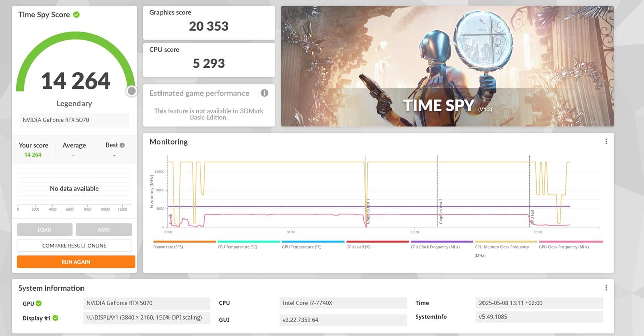The image size is (644, 336).
Task: Click the info icon next to Best
Action: [x=122, y=145]
